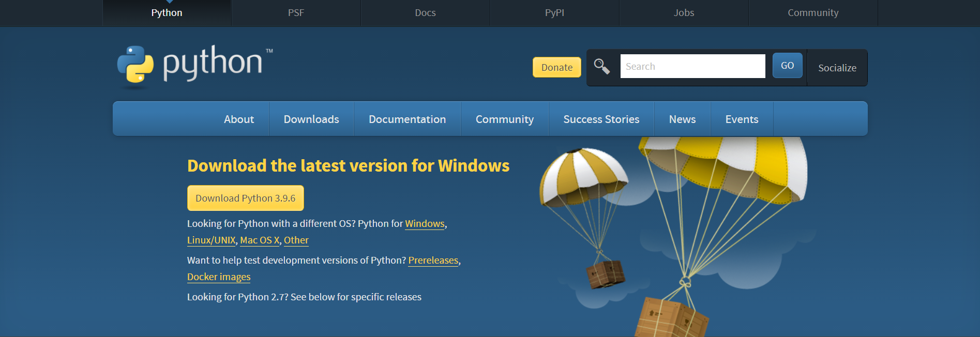This screenshot has width=980, height=337.
Task: Open Community in the main navigation bar
Action: [x=504, y=119]
